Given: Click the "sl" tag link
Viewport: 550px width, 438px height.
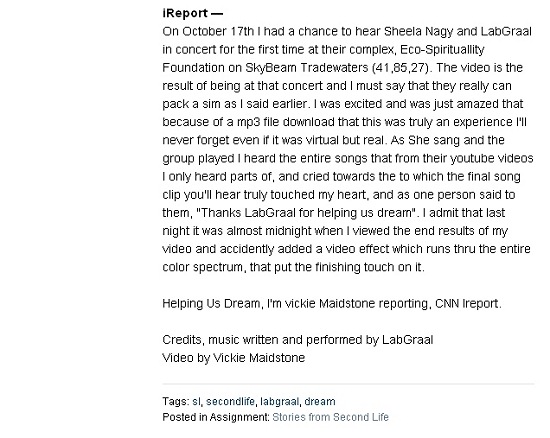Looking at the screenshot, I should [x=196, y=401].
